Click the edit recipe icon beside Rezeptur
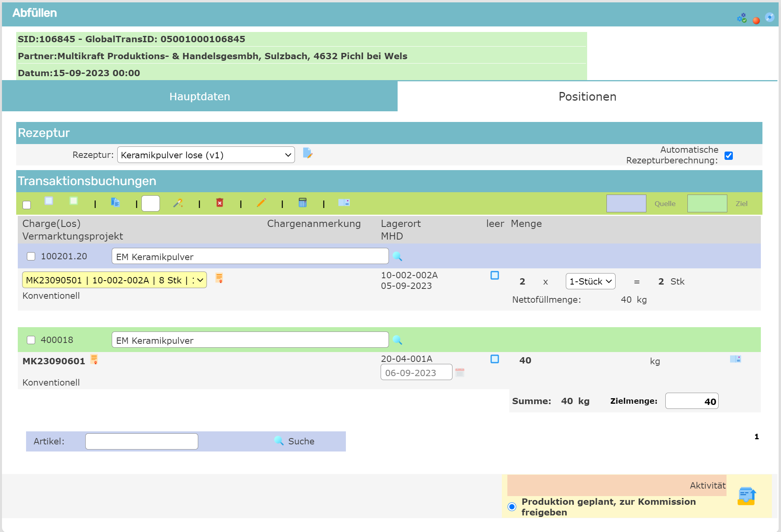This screenshot has width=781, height=532. [308, 153]
